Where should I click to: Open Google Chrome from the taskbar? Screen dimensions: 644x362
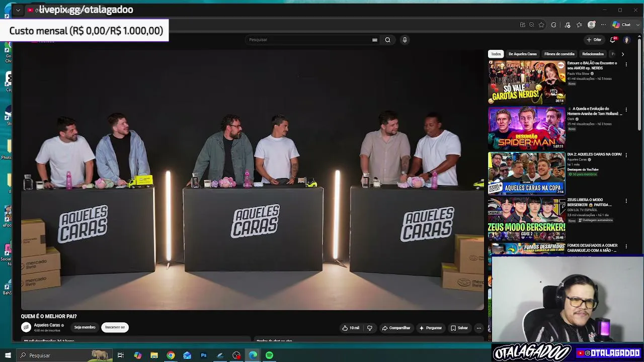(171, 355)
